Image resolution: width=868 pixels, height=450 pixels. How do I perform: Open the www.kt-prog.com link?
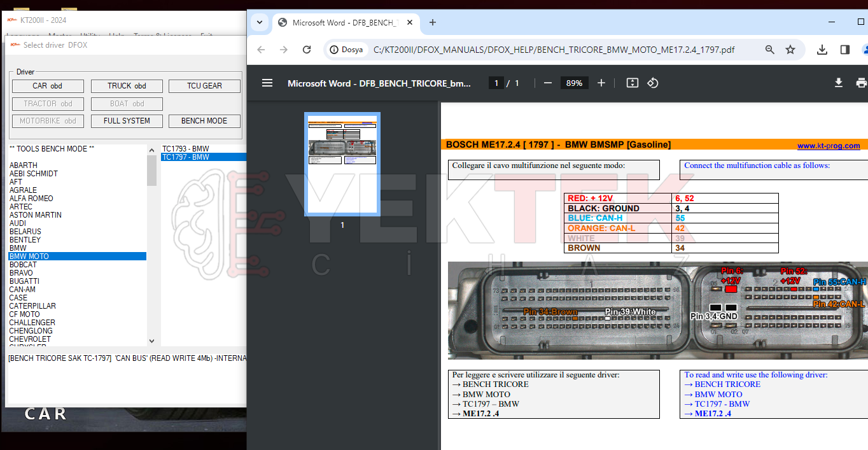(829, 146)
